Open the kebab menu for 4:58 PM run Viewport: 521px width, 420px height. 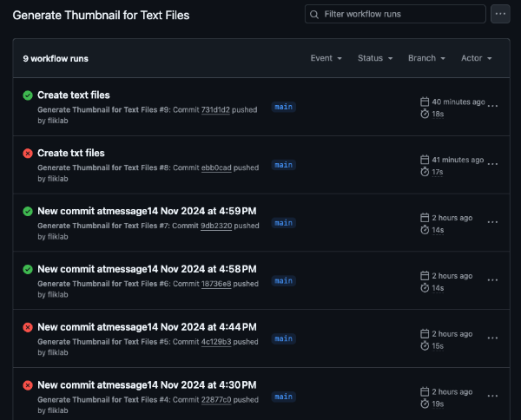[x=492, y=280]
